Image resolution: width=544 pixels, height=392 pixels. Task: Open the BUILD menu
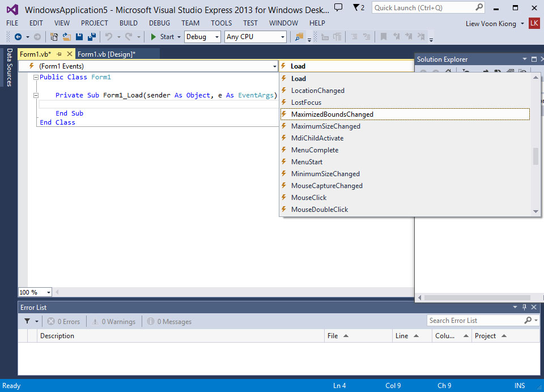tap(129, 23)
